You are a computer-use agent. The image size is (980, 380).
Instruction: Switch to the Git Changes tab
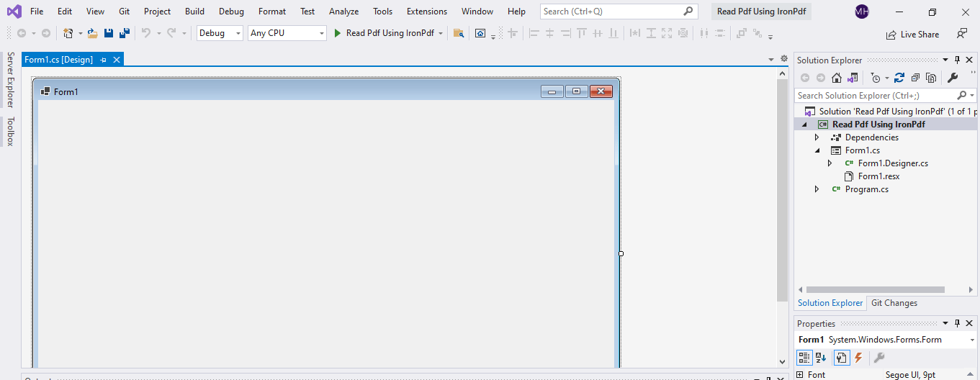pyautogui.click(x=894, y=303)
